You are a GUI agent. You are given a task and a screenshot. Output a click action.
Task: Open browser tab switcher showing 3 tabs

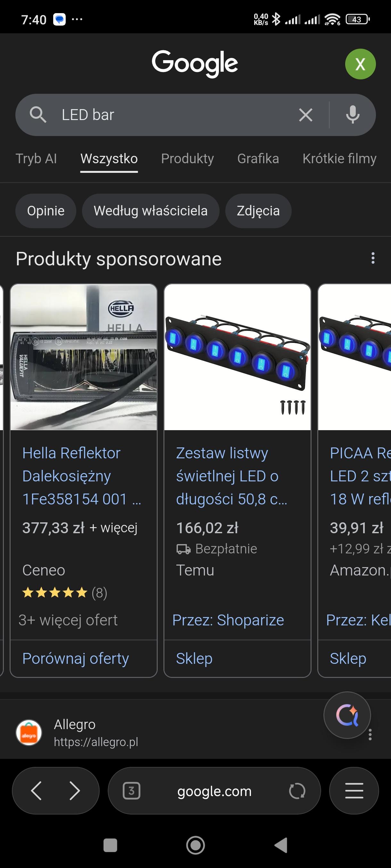point(131,791)
